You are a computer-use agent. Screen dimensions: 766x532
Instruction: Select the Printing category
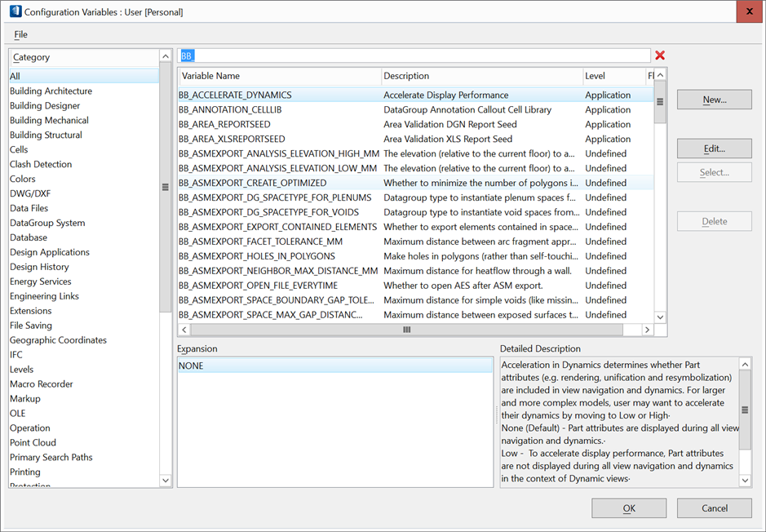coord(24,472)
